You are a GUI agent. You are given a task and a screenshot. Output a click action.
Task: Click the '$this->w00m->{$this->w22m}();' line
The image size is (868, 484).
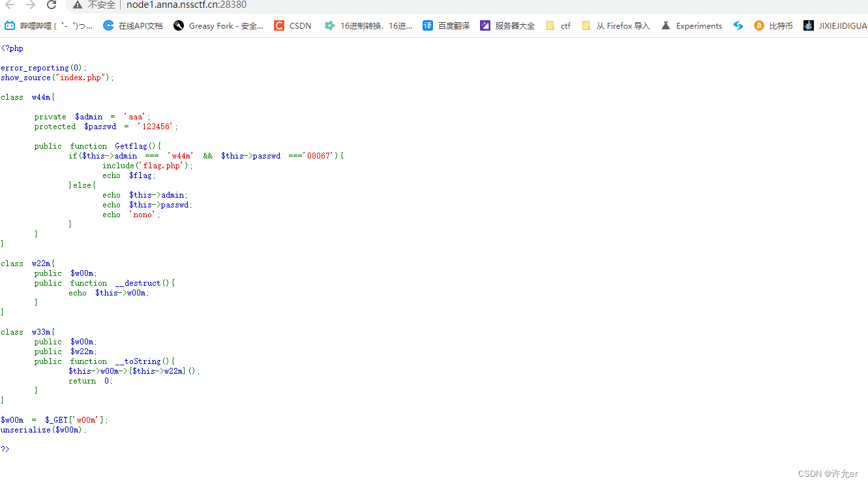pyautogui.click(x=134, y=371)
